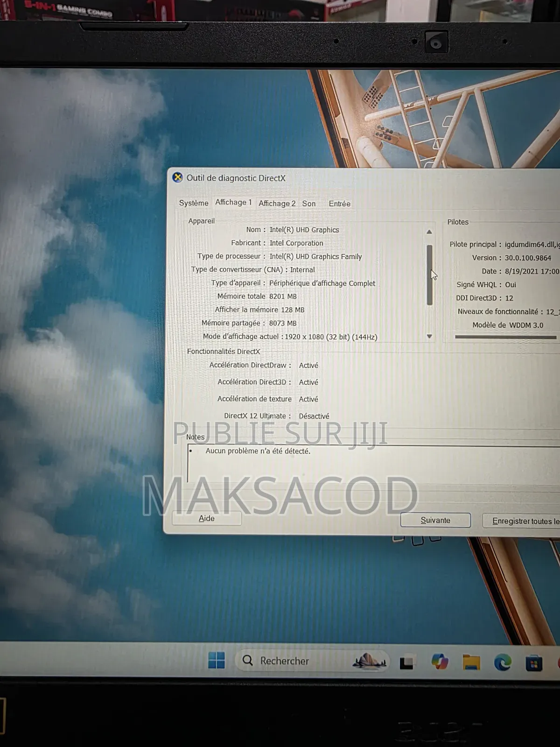Click the DirectX icon in the title bar

point(177,177)
